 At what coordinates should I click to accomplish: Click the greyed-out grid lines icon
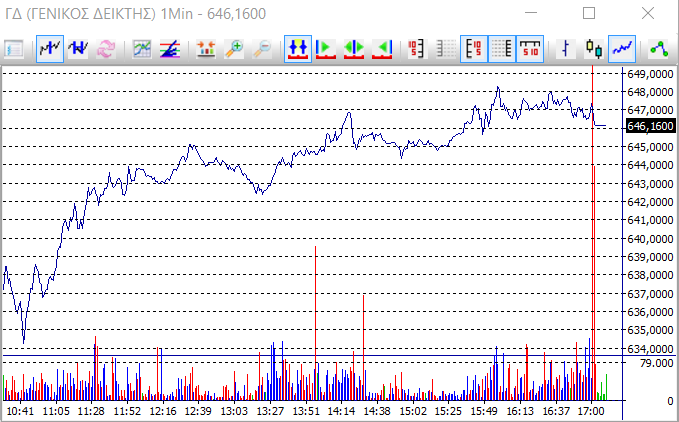pos(446,49)
